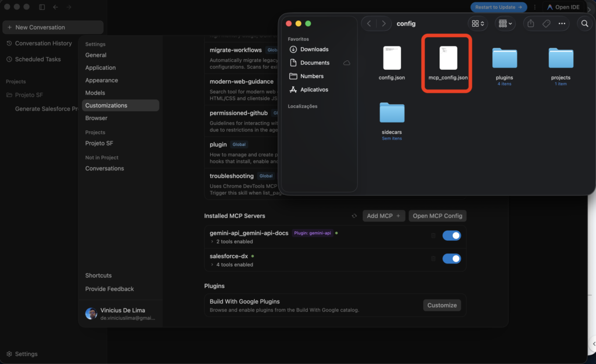Expand the 2 tools enabled list
This screenshot has width=596, height=364.
click(212, 241)
